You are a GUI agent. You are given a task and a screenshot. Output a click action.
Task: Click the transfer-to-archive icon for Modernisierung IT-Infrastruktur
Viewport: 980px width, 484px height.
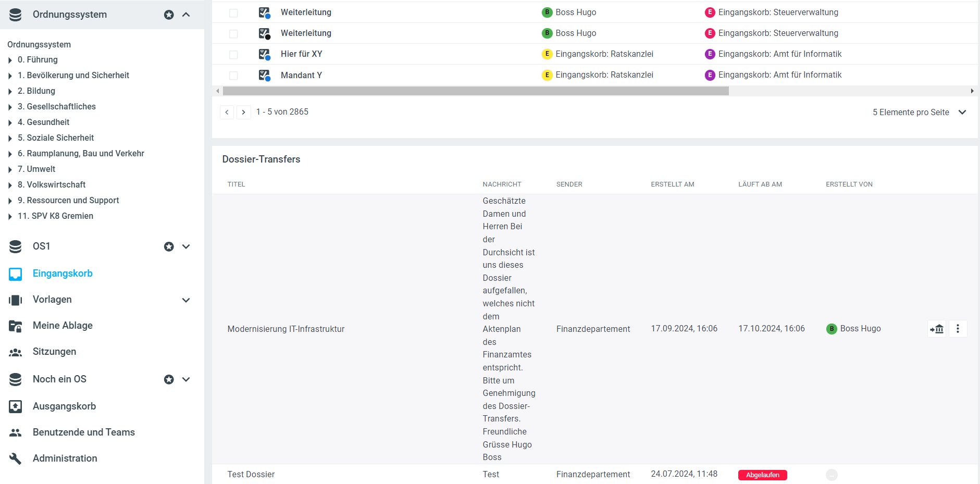[937, 329]
